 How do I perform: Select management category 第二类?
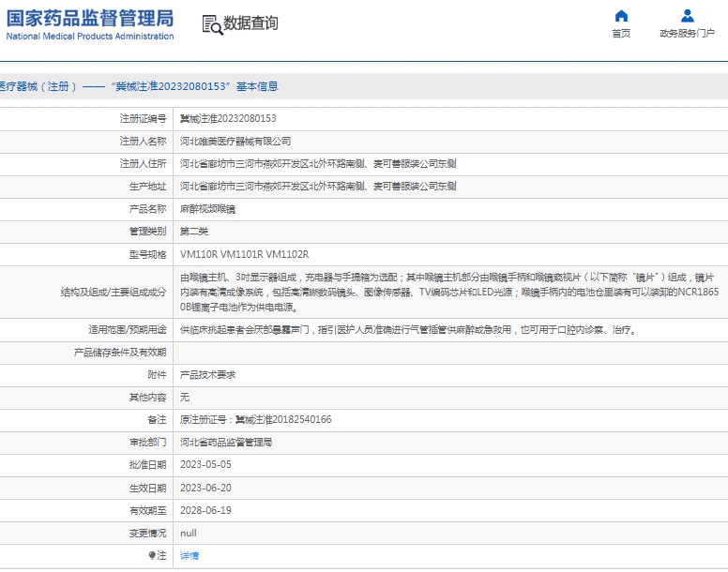point(194,231)
